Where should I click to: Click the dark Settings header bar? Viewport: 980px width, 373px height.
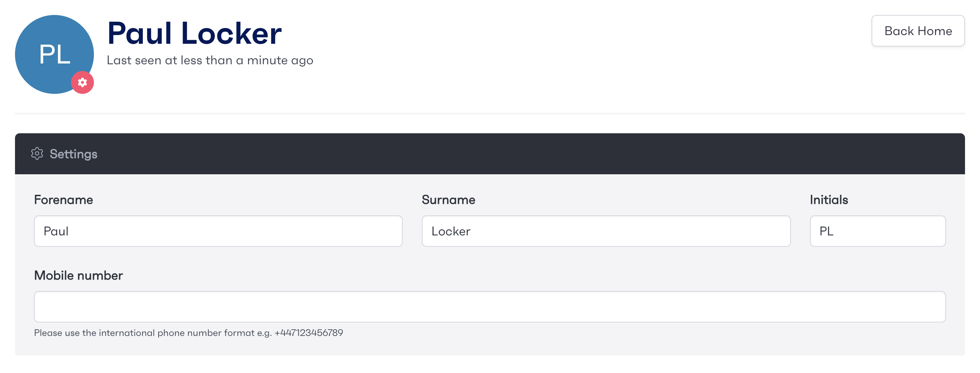coord(490,154)
